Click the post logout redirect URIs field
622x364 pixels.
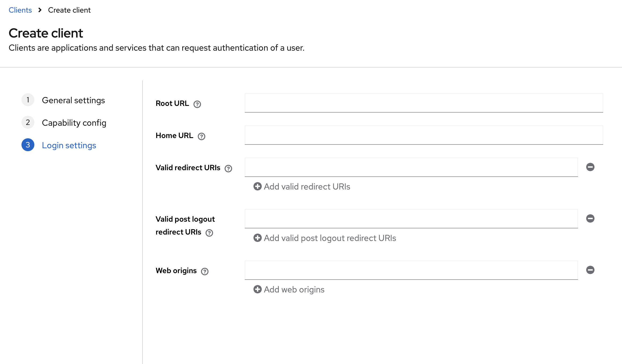tap(411, 219)
